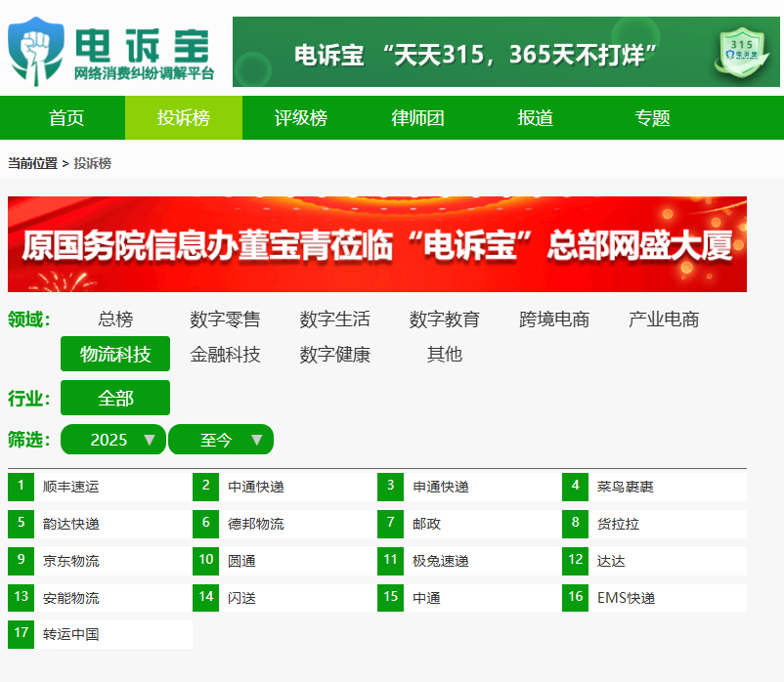The image size is (784, 682).
Task: Open the 货拉拉 entry
Action: click(619, 524)
